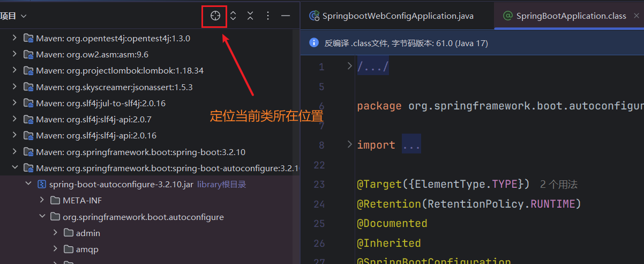The image size is (644, 264).
Task: Expand the Maven lombok 1.18.34 library node
Action: (14, 70)
